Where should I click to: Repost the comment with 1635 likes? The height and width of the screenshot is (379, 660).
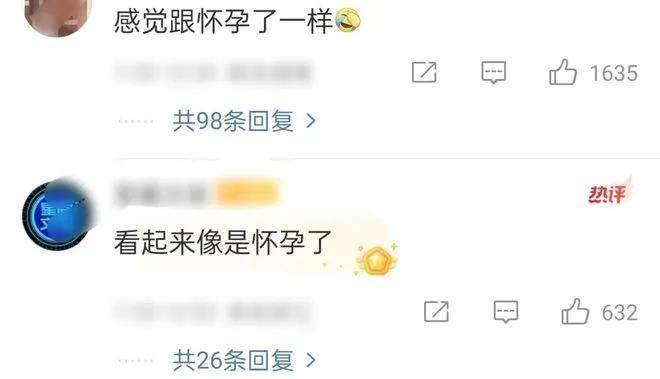[x=424, y=72]
